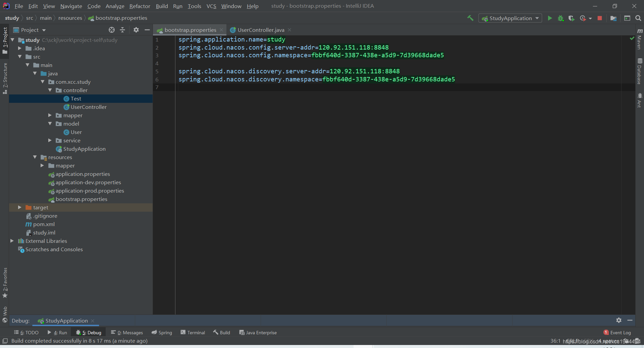Select StudyApplication class in tree
The width and height of the screenshot is (644, 348).
pos(84,149)
